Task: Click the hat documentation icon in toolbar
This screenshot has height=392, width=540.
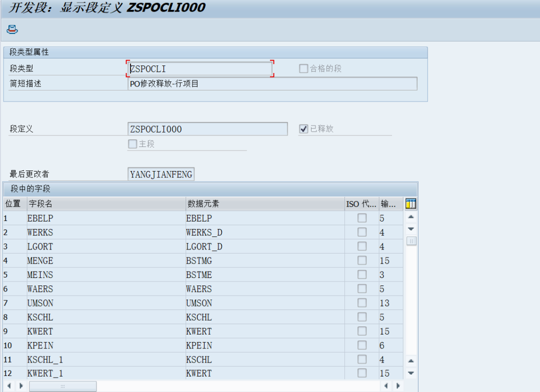Action: (12, 29)
